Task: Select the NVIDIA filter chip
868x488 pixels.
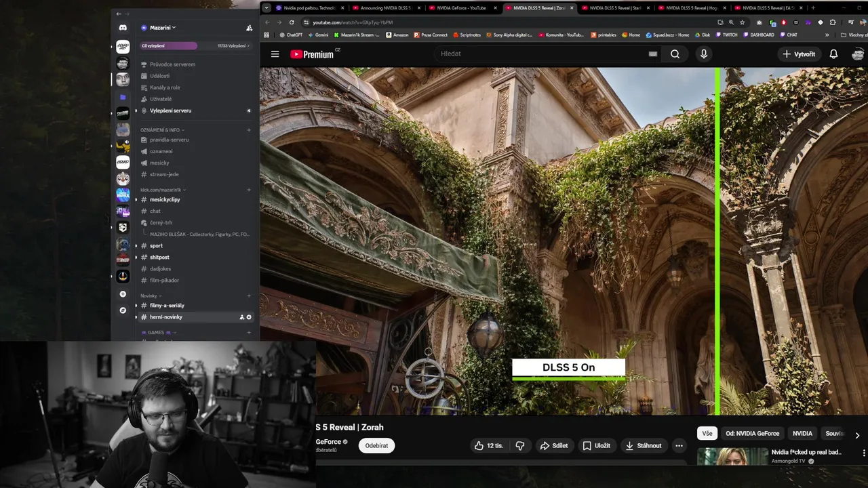Action: pos(802,433)
